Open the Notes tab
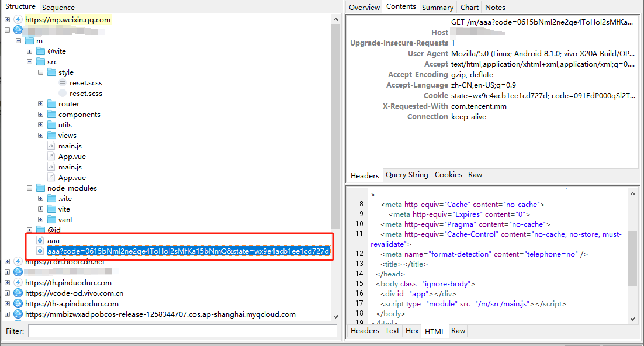This screenshot has width=644, height=346. coord(495,8)
